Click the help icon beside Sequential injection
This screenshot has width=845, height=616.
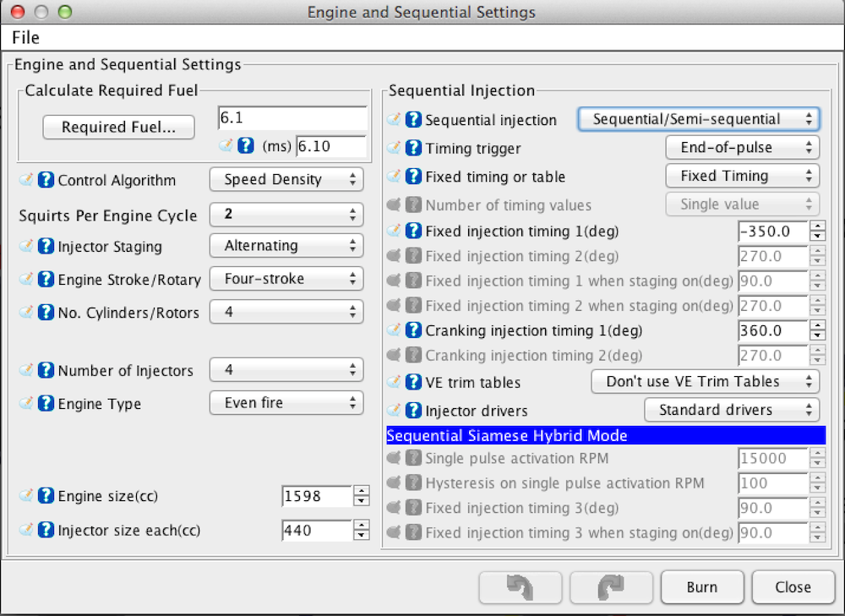click(414, 120)
